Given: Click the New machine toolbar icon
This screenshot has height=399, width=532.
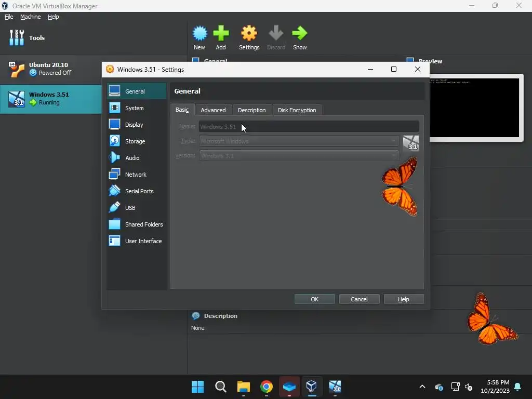Looking at the screenshot, I should tap(199, 37).
